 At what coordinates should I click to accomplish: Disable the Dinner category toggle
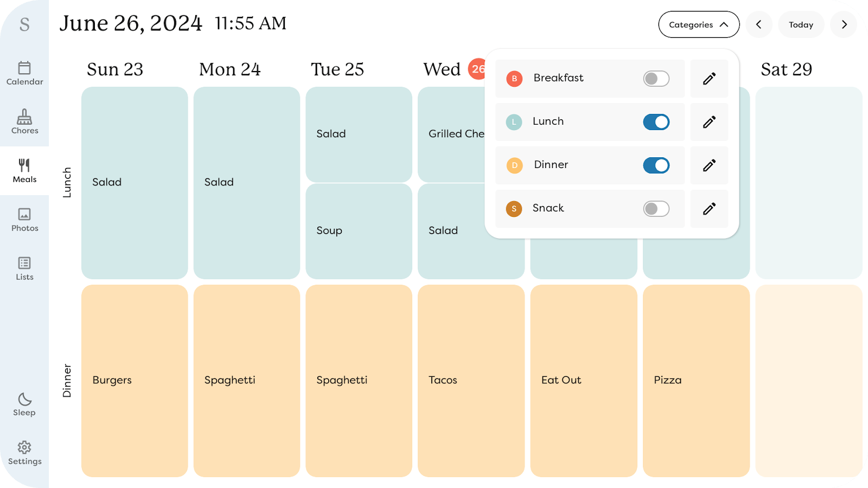click(x=656, y=165)
